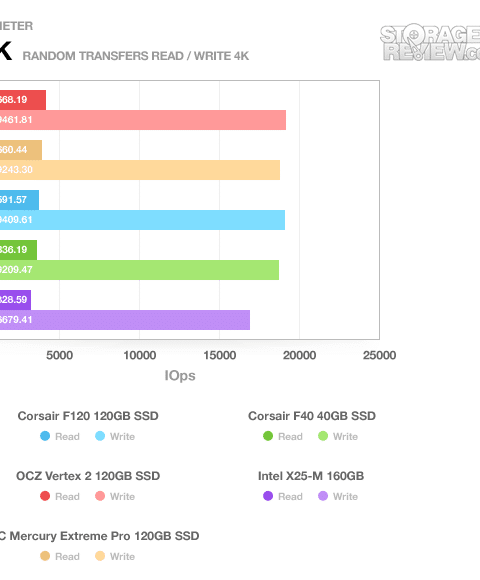
Task: Click the Write label under Corsair F120
Action: 122,436
